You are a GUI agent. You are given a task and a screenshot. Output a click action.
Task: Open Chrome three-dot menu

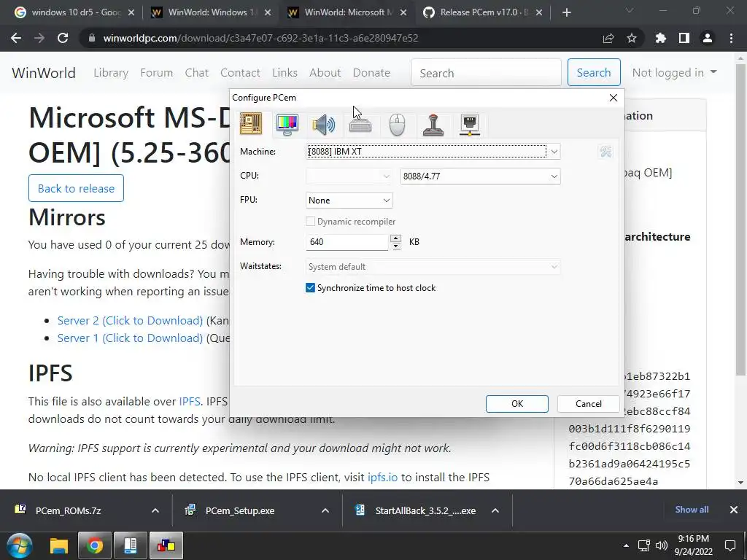(731, 38)
